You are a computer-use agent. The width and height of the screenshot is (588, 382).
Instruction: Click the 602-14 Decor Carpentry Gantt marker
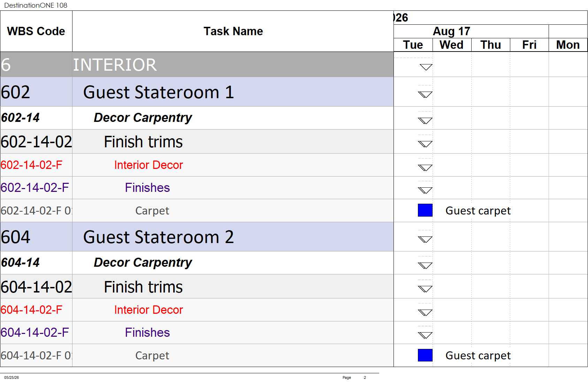pyautogui.click(x=425, y=120)
